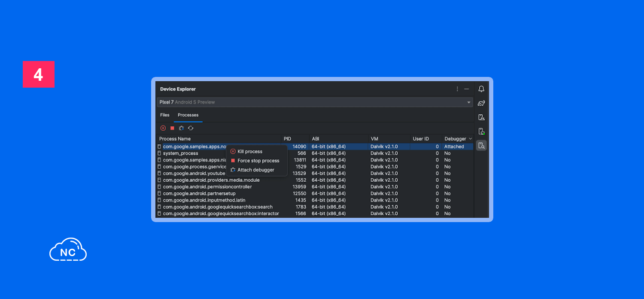Open the Running Devices sidebar icon
Image resolution: width=644 pixels, height=299 pixels.
(x=481, y=131)
